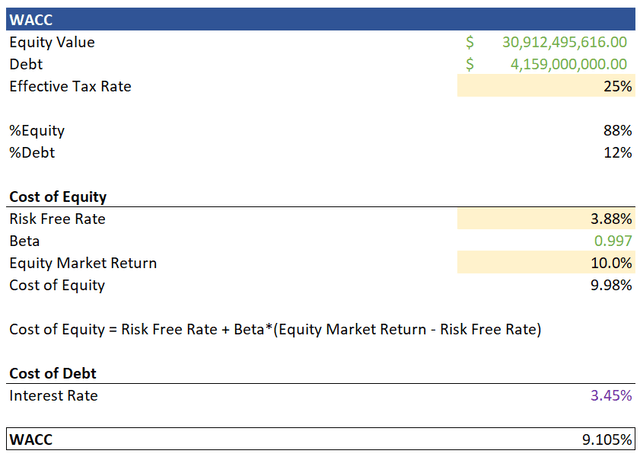This screenshot has height=457, width=640.
Task: Click the Cost of Equity 9.98% result
Action: (x=608, y=285)
